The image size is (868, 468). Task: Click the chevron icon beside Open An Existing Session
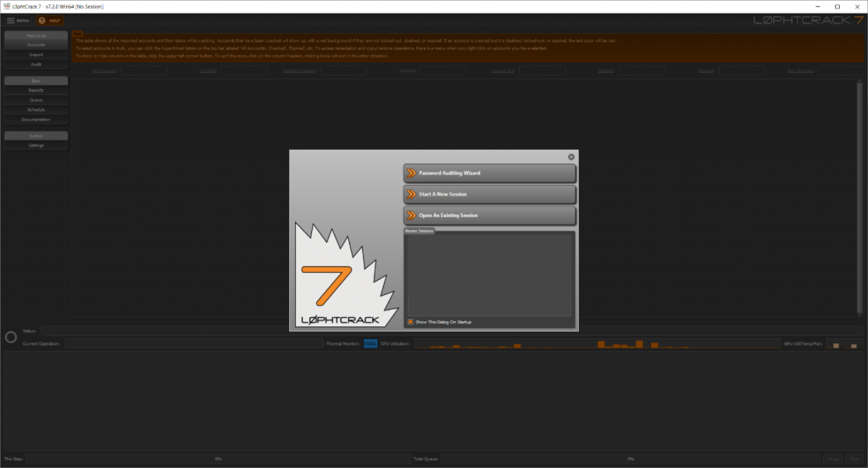tap(411, 215)
